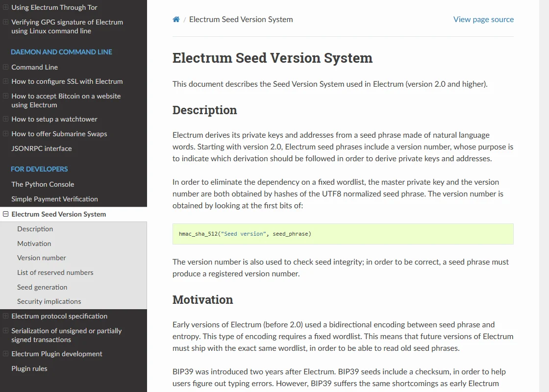Click the hmac_sha_512 code block
This screenshot has height=392, width=549.
click(x=343, y=234)
